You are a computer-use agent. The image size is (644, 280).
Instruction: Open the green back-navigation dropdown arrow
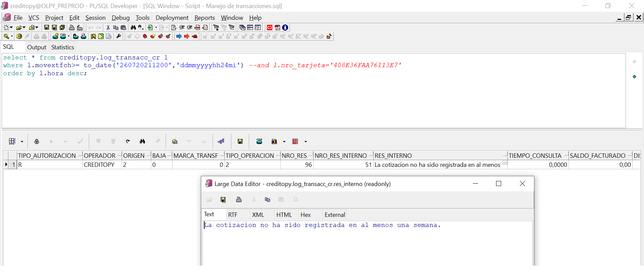[x=156, y=28]
